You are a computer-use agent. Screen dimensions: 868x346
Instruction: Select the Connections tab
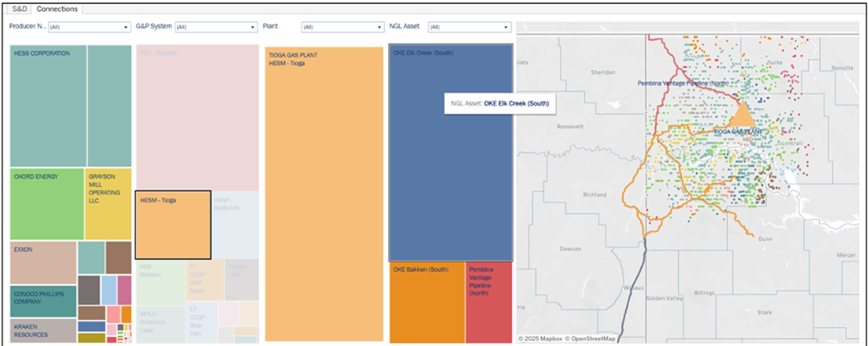coord(57,9)
